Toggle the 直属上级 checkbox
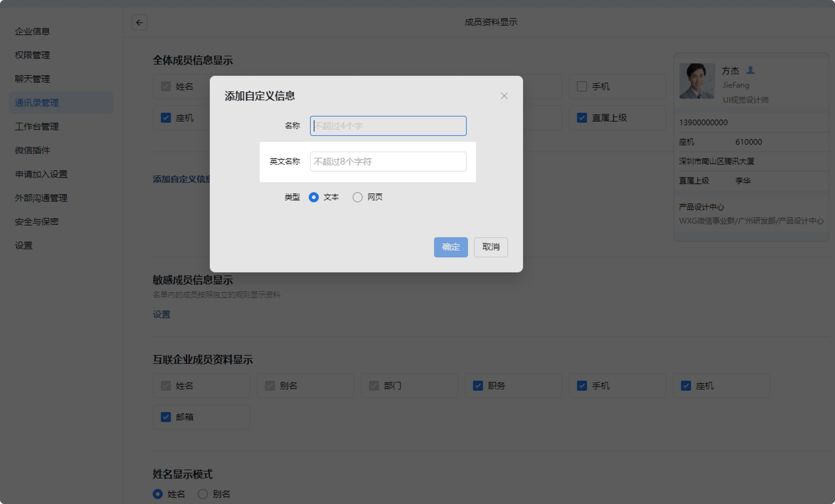835x504 pixels. coord(582,118)
